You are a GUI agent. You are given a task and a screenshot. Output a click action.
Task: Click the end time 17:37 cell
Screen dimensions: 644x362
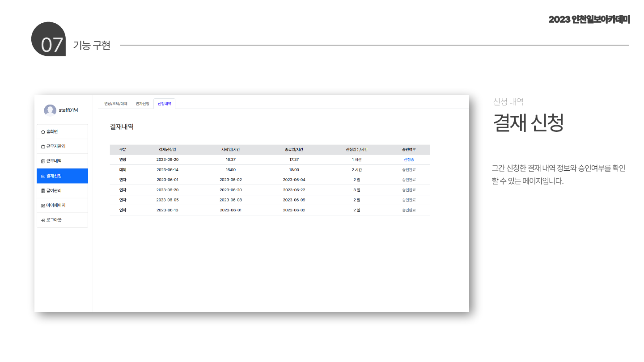(x=294, y=160)
